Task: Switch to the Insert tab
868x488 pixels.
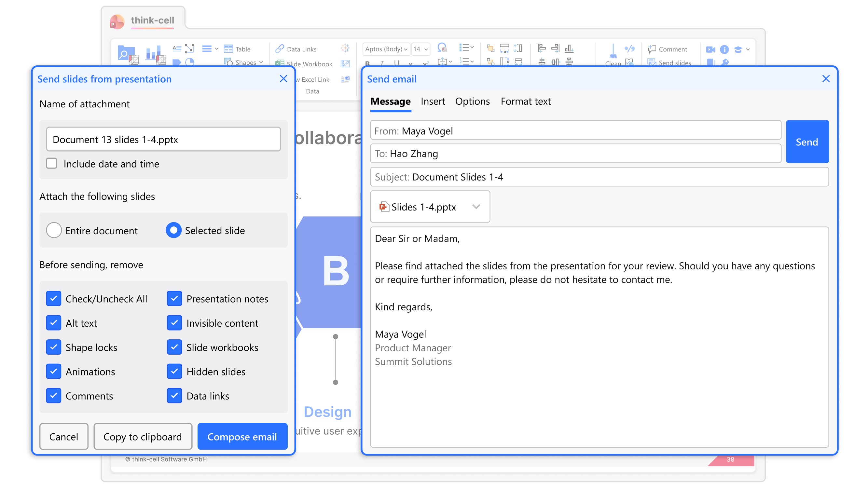Action: point(433,102)
